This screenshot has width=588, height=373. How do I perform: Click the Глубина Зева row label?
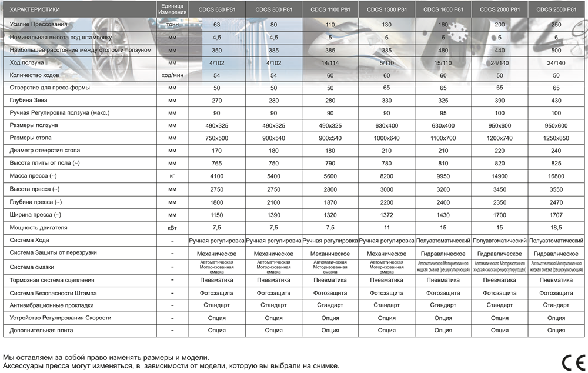[28, 100]
